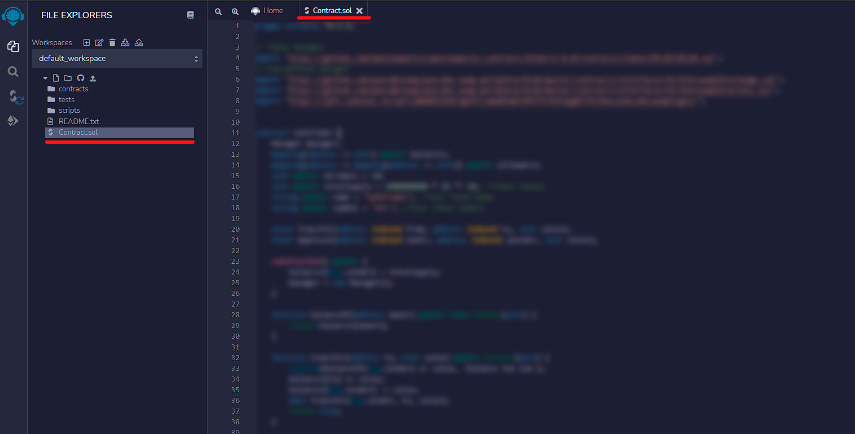Rename workspace using the edit icon
The height and width of the screenshot is (434, 855).
pos(99,43)
